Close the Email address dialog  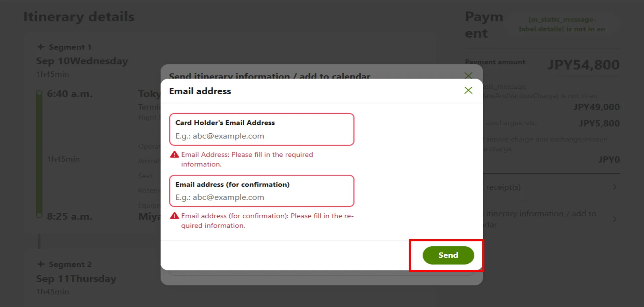468,90
